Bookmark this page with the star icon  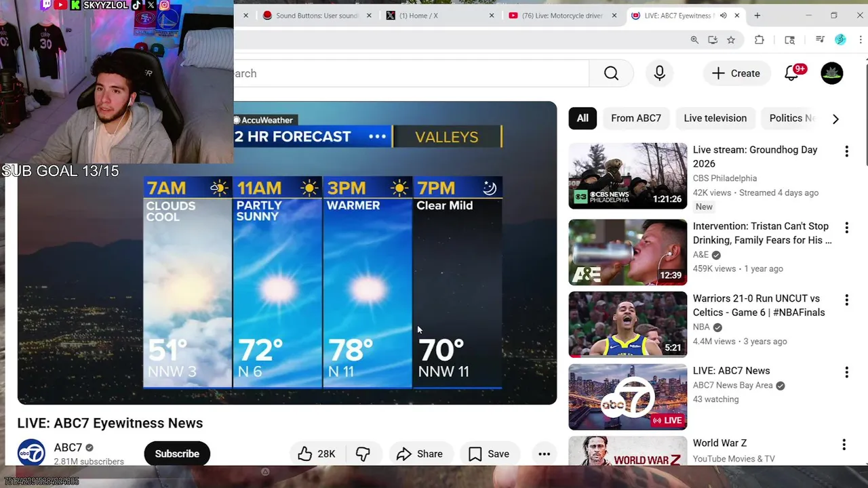click(731, 40)
